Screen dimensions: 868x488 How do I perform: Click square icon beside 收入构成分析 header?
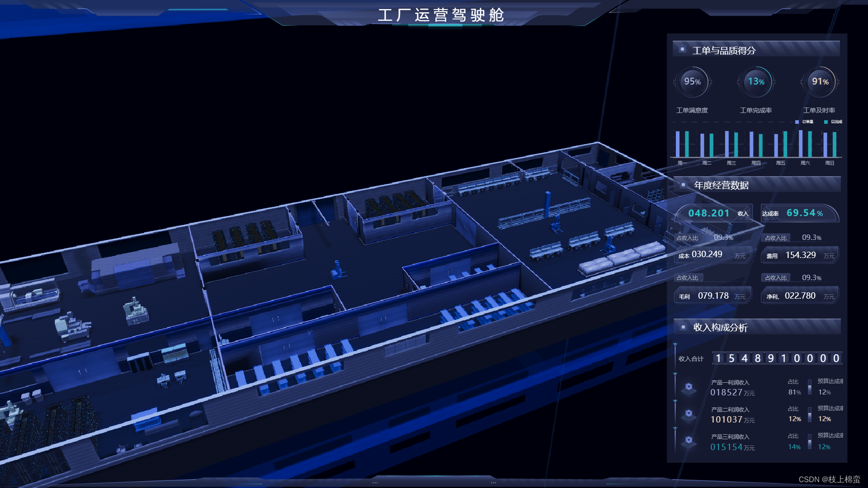tap(683, 327)
